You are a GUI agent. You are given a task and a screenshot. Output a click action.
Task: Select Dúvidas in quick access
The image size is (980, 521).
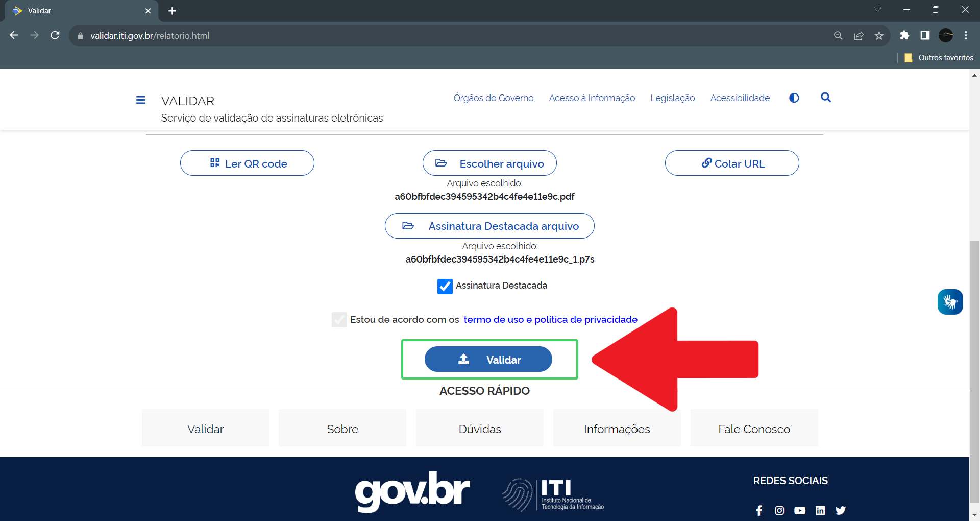pos(479,429)
